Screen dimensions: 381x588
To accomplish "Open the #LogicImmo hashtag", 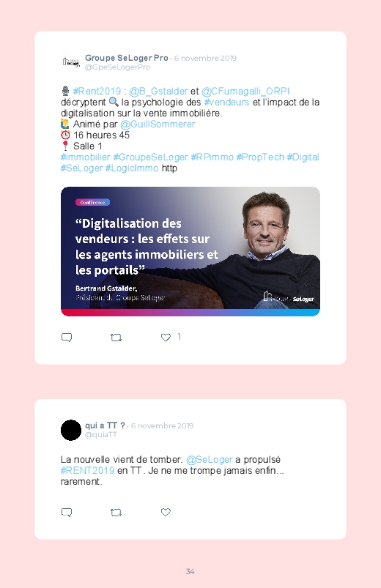I will pos(131,168).
